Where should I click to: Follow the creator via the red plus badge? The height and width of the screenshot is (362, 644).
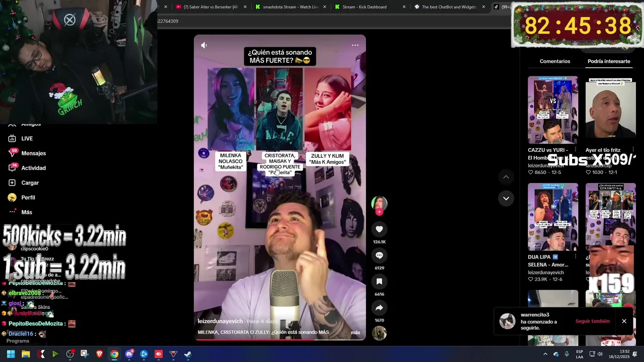click(x=379, y=212)
